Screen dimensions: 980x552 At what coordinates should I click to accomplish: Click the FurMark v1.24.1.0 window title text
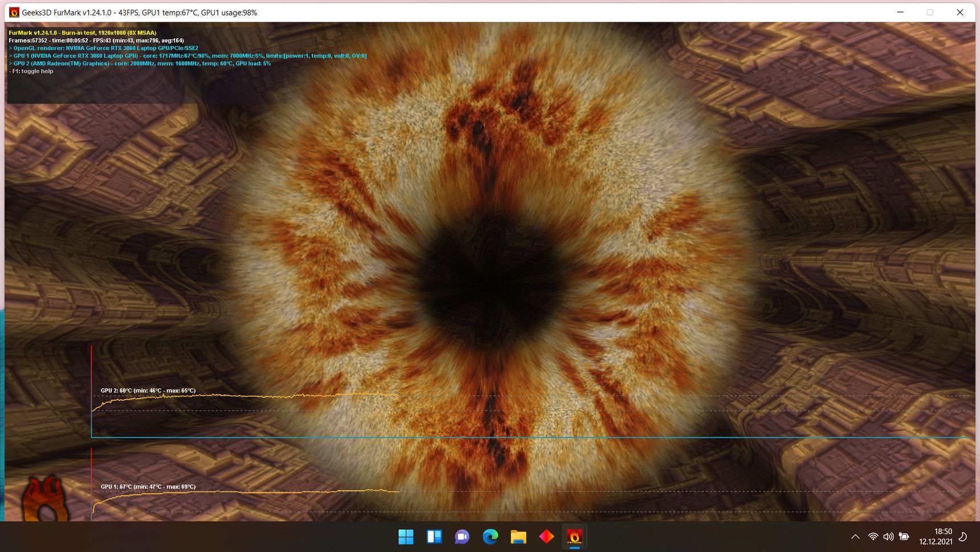coord(140,13)
